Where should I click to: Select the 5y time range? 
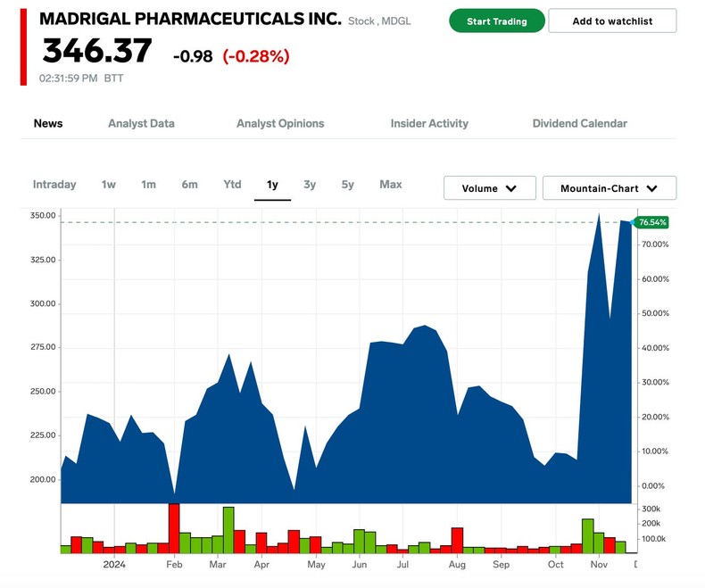click(x=347, y=185)
